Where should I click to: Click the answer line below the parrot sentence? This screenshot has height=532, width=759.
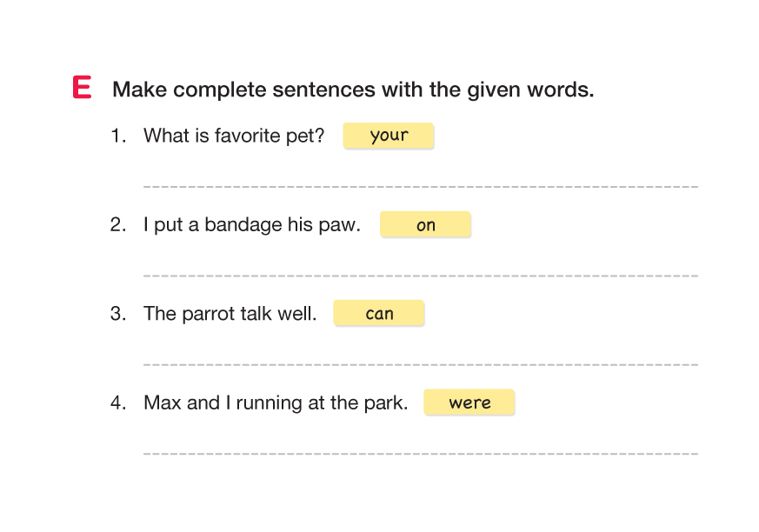420,363
